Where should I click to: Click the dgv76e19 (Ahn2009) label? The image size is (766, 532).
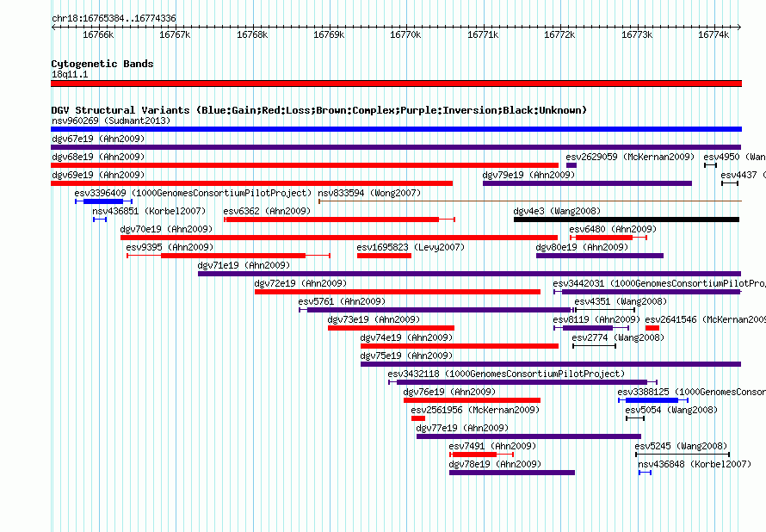(449, 392)
